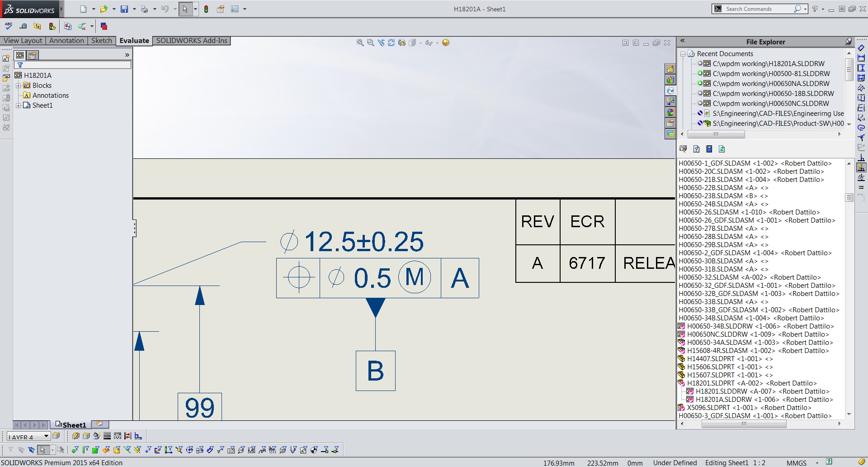Click the Rebuild traffic light icon
868x467 pixels.
206,9
